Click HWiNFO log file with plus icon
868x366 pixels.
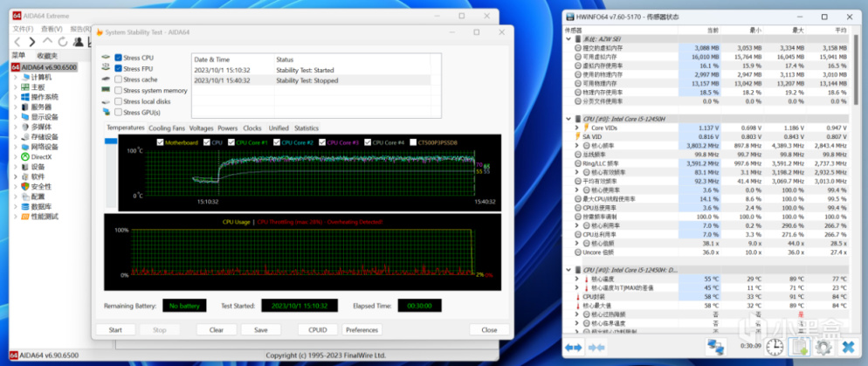pos(799,347)
